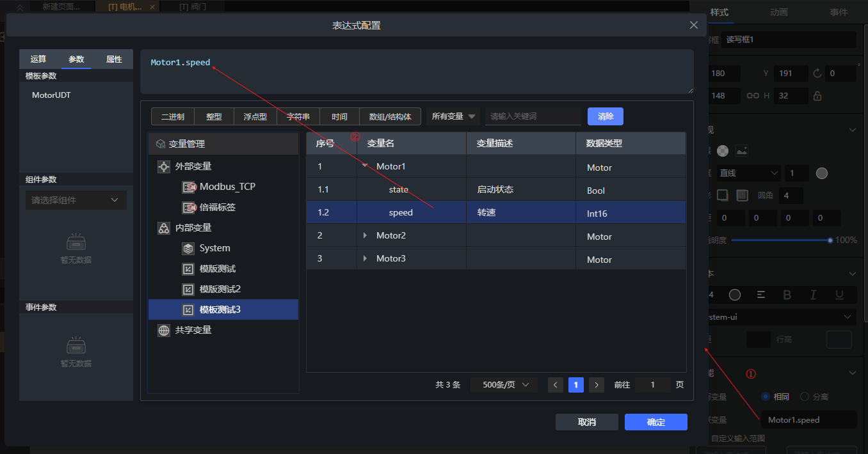
Task: Click the 清除 button
Action: (x=606, y=116)
